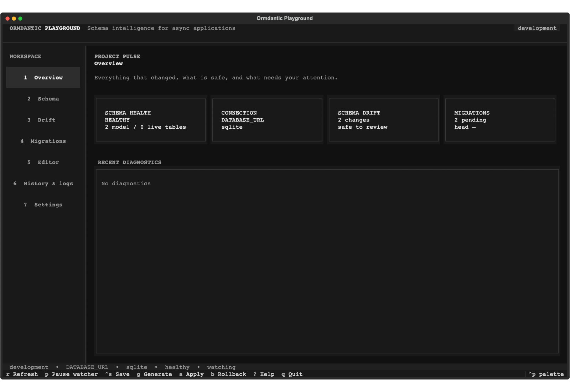Viewport: 570px width, 392px height.
Task: Click Help in the footer bar
Action: [x=264, y=374]
